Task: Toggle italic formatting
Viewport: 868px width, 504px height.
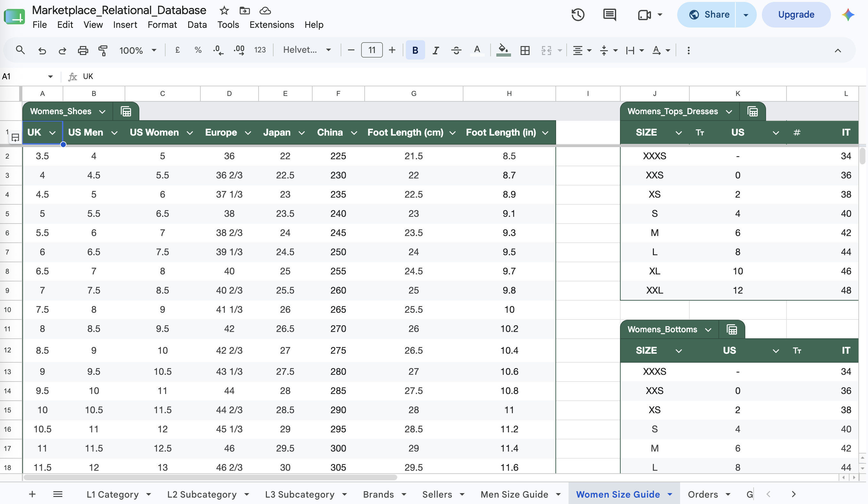Action: tap(436, 50)
